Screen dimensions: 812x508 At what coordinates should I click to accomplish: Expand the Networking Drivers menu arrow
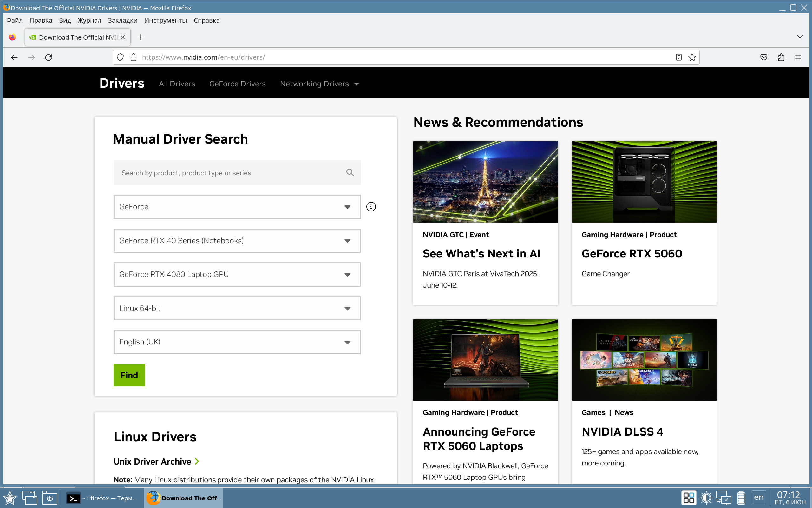(356, 84)
